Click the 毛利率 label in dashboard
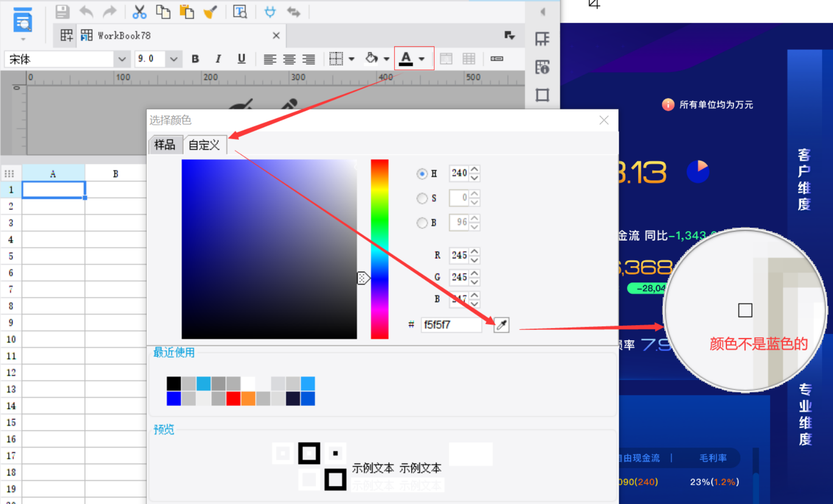Screen dimensions: 833x504 coord(713,458)
